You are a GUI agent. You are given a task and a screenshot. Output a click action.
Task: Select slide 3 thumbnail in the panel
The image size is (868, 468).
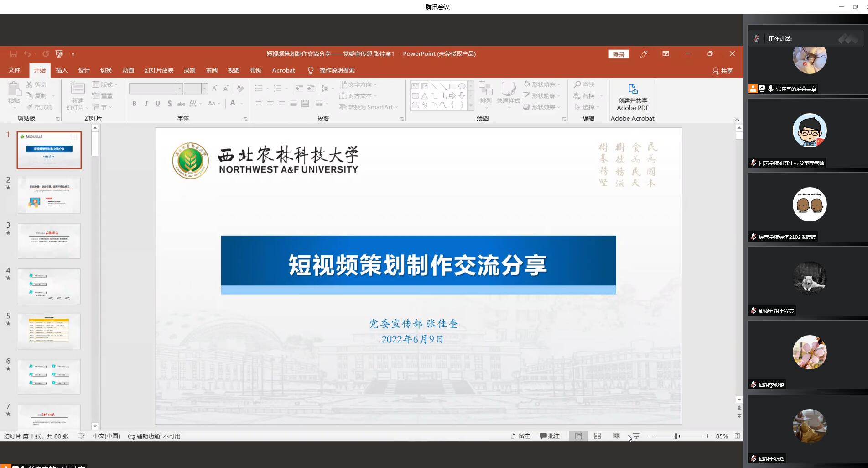point(49,241)
